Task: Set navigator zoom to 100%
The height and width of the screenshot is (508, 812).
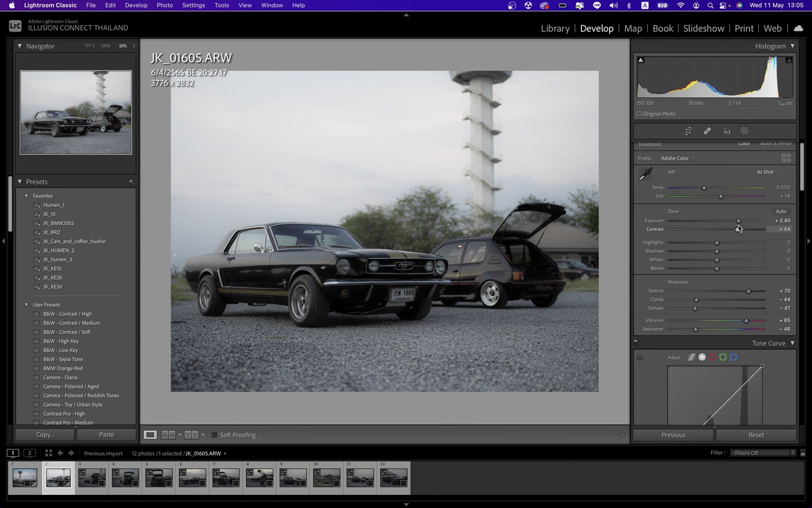Action: [x=106, y=46]
